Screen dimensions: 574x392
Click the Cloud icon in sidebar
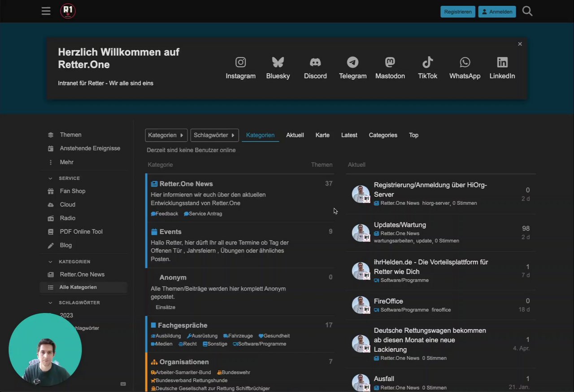point(51,205)
